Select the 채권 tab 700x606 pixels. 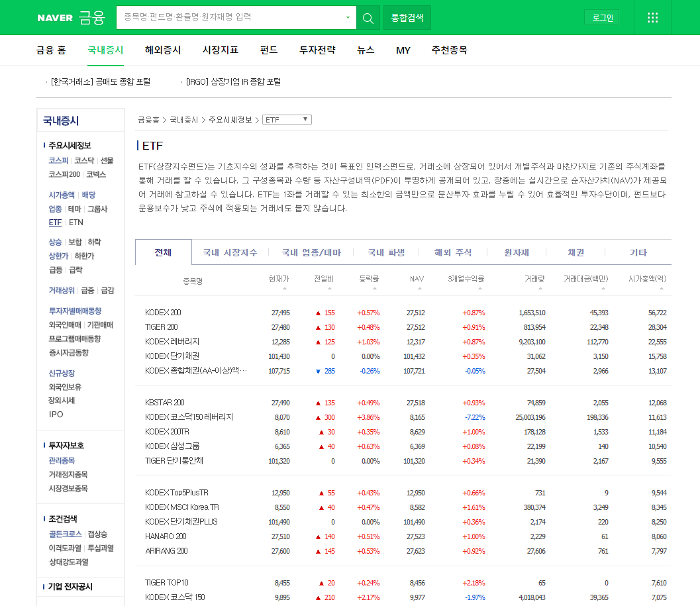pyautogui.click(x=575, y=253)
